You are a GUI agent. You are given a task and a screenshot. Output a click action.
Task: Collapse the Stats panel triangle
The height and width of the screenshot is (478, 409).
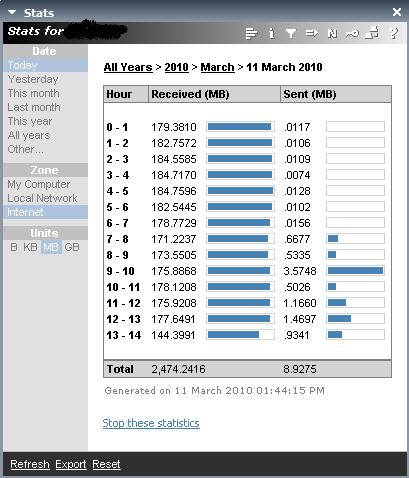pyautogui.click(x=12, y=13)
